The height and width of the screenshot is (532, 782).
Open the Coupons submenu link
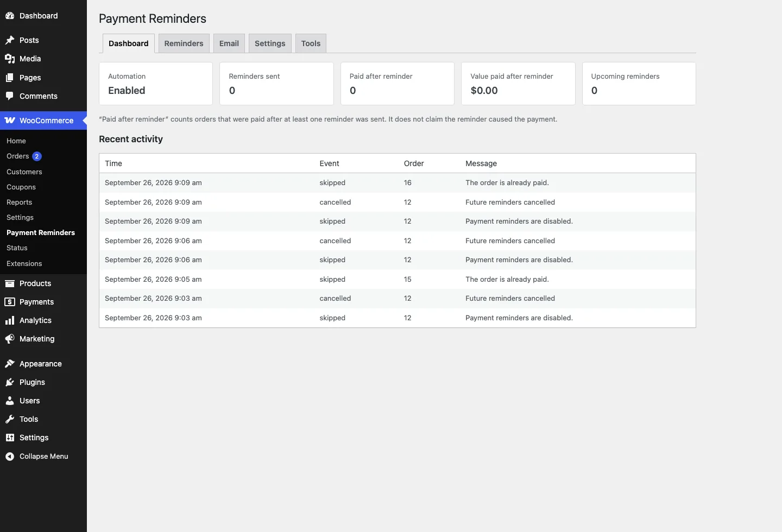tap(21, 187)
